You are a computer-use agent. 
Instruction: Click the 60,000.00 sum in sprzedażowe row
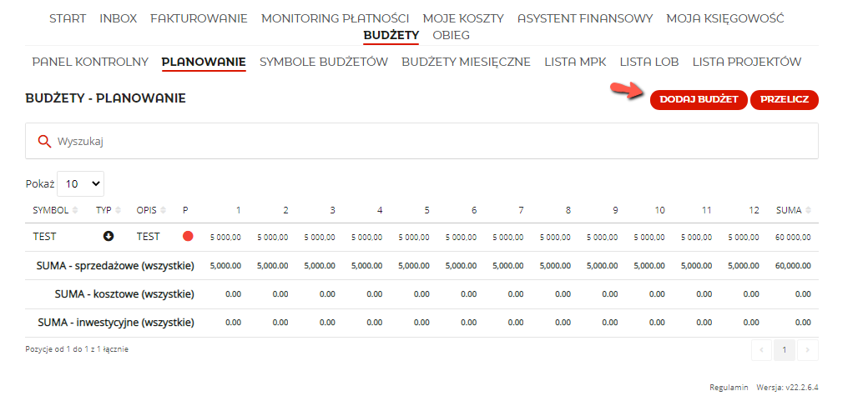[x=793, y=265]
